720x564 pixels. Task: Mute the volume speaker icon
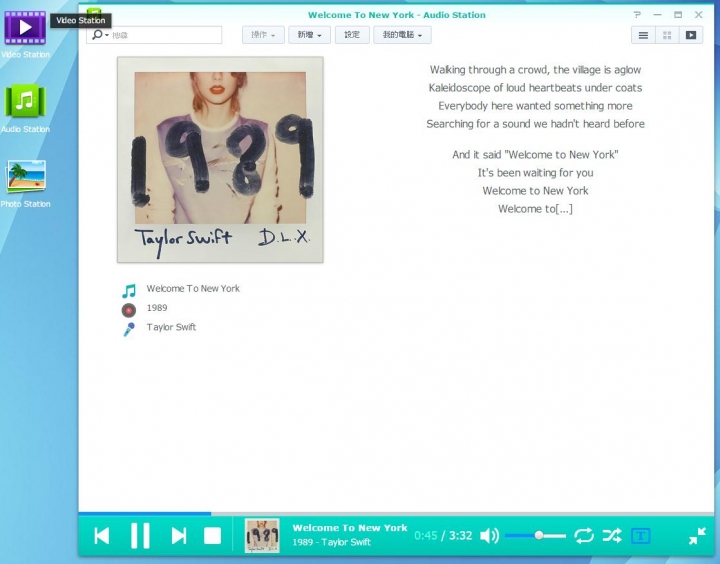click(489, 536)
